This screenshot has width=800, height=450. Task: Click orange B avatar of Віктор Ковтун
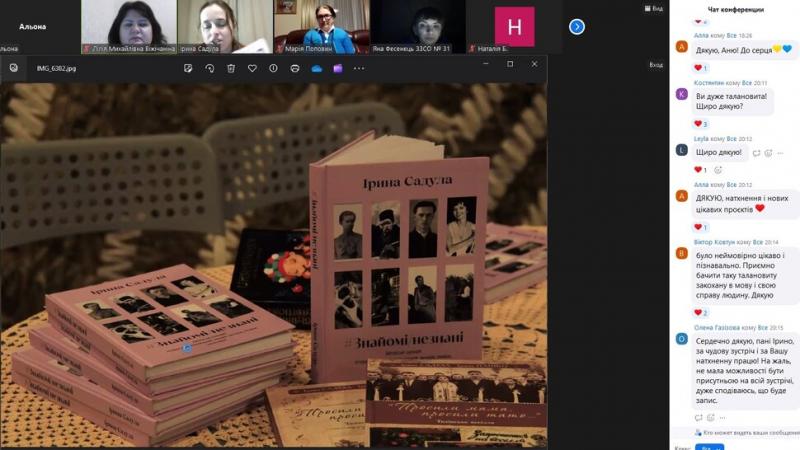(x=682, y=253)
